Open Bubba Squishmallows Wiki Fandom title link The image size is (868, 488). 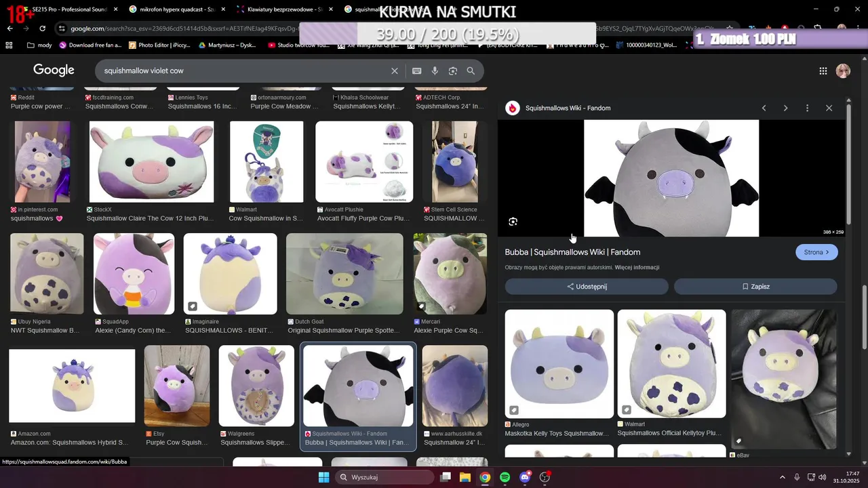[x=572, y=252]
